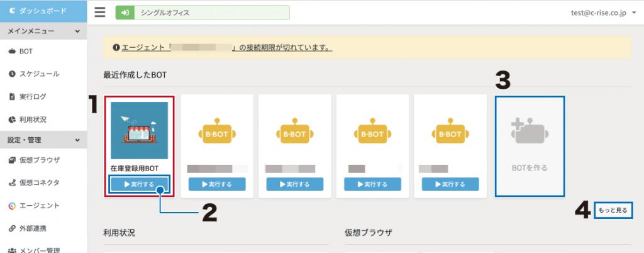Viewport: 644px width, 253px height.
Task: Open エージェント colorful icon in sidebar
Action: (x=12, y=206)
